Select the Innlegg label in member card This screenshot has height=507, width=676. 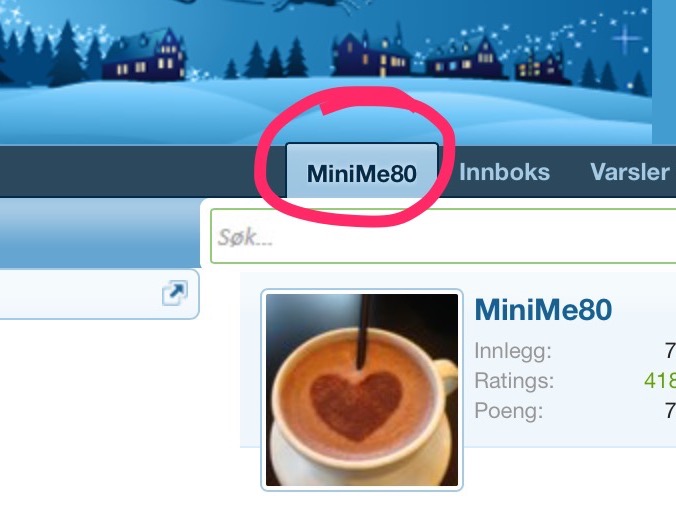513,351
